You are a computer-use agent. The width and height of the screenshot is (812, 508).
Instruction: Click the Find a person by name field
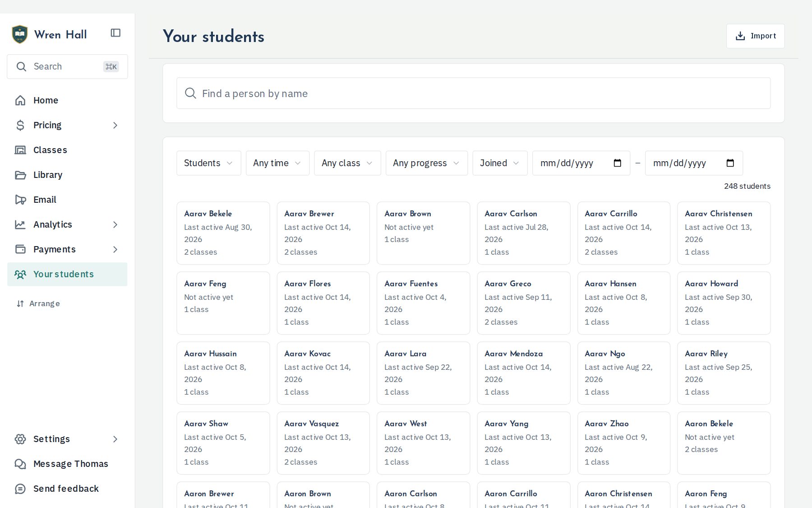click(473, 93)
